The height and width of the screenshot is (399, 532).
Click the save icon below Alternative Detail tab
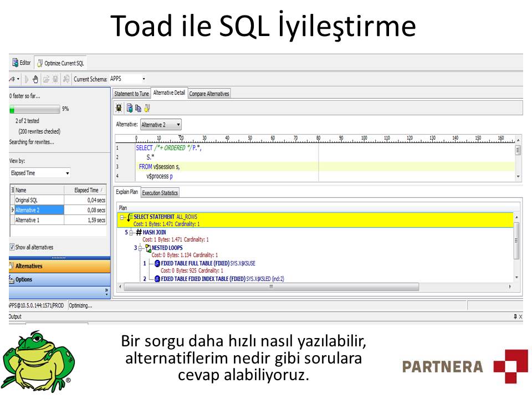tap(130, 108)
